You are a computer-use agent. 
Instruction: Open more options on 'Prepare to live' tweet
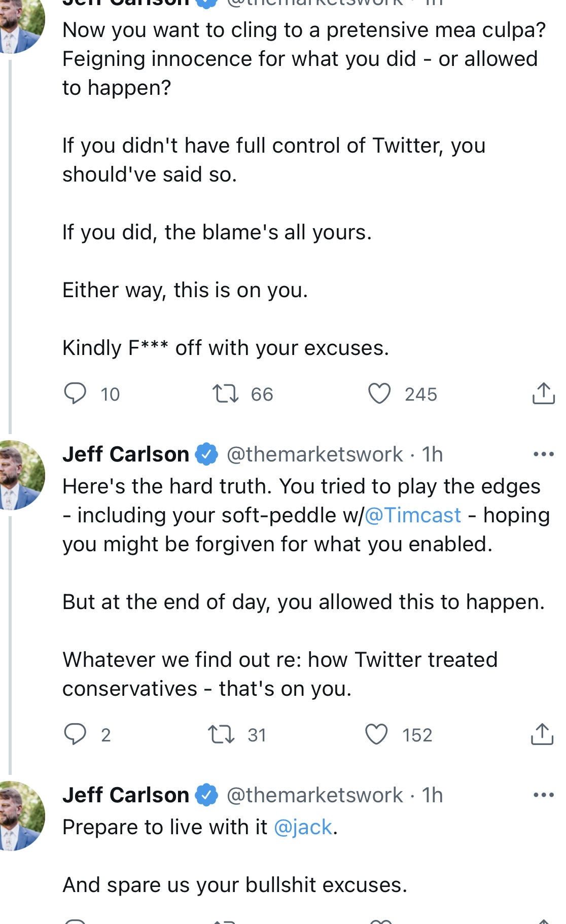tap(544, 795)
